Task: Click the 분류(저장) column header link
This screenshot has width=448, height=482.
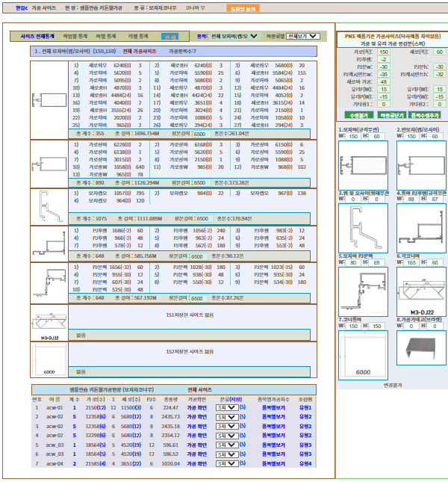Action: tap(231, 399)
